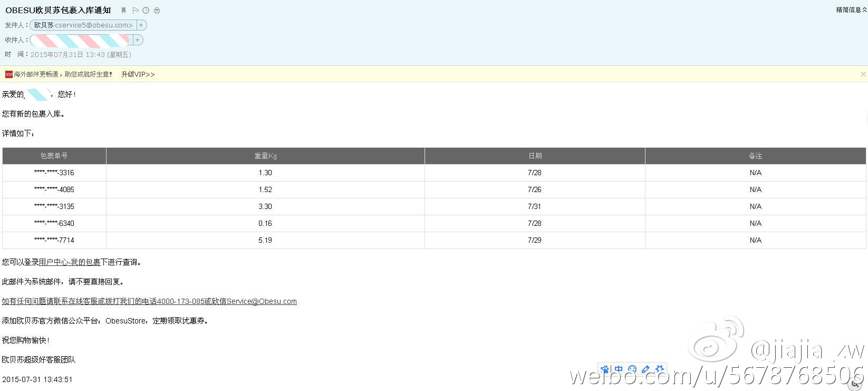Viewport: 868px width, 391px height.
Task: Click the date cell 7/31
Action: coord(535,207)
